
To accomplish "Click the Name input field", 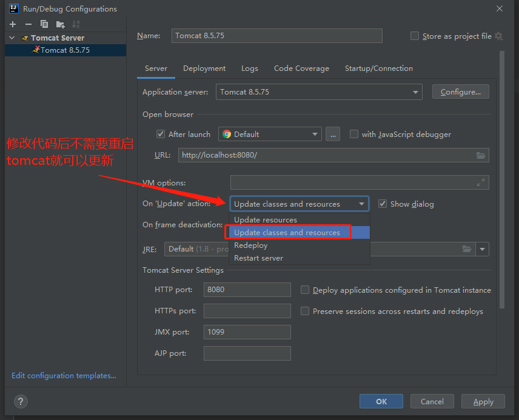I will click(x=276, y=36).
